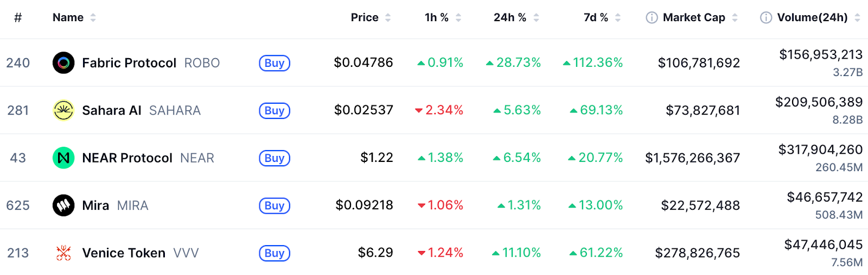
Task: Click the NEAR Protocol coin logo
Action: pyautogui.click(x=63, y=158)
